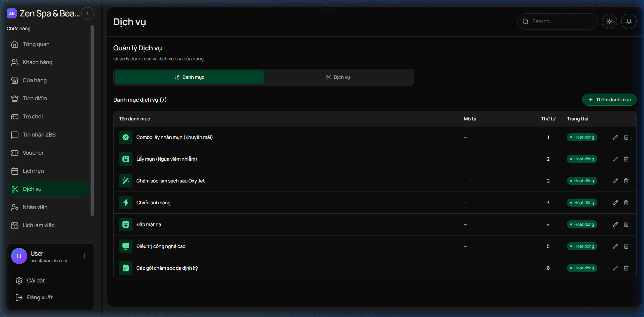This screenshot has width=644, height=317.
Task: Open Trò chơi from the sidebar
Action: (33, 116)
